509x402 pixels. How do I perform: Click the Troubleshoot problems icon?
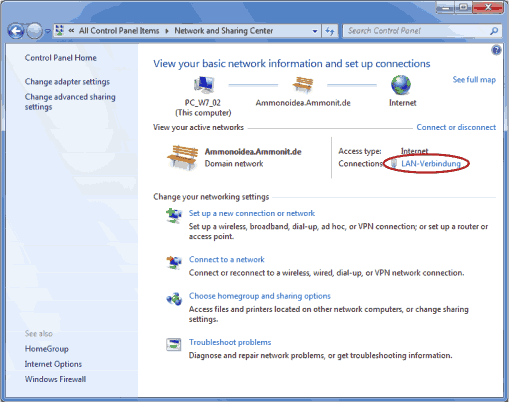point(174,344)
